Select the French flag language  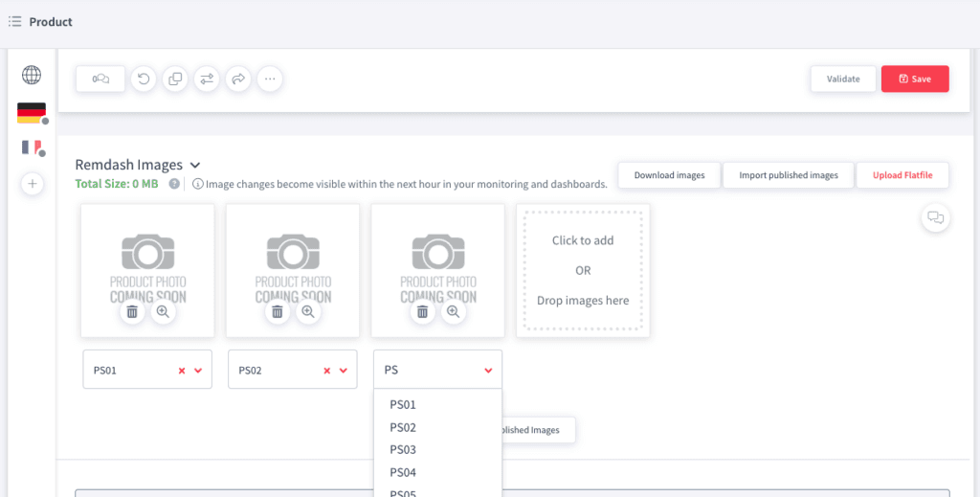click(x=32, y=147)
